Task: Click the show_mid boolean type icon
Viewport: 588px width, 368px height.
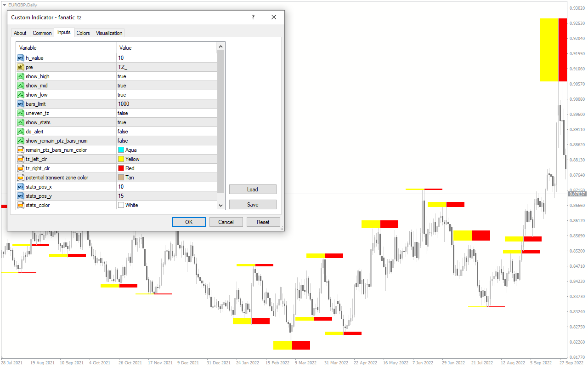Action: pos(20,86)
